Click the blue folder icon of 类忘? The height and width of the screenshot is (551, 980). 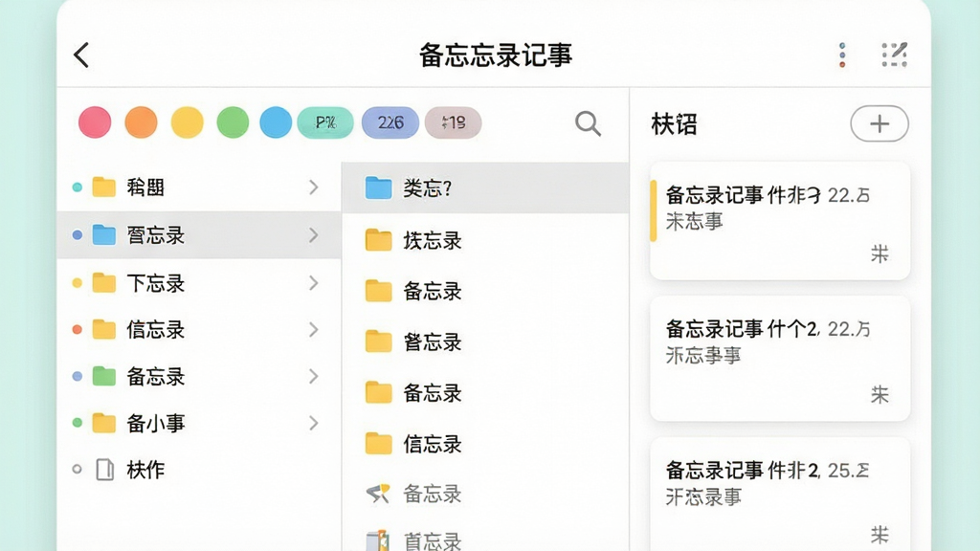coord(378,187)
